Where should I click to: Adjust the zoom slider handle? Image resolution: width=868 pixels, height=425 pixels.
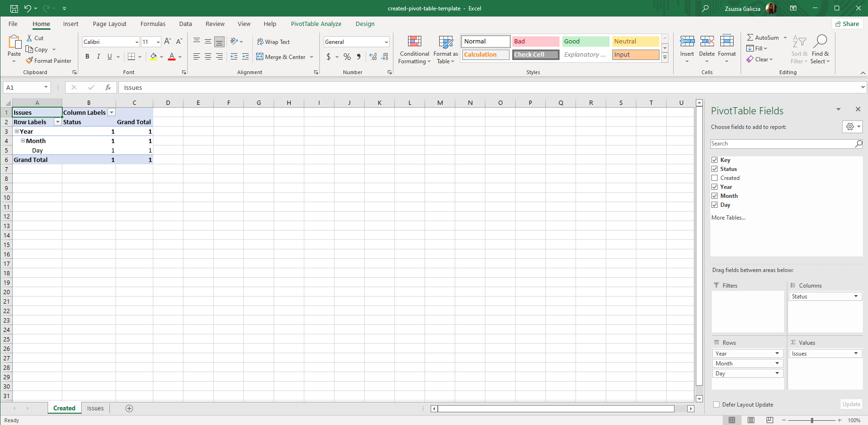click(812, 420)
